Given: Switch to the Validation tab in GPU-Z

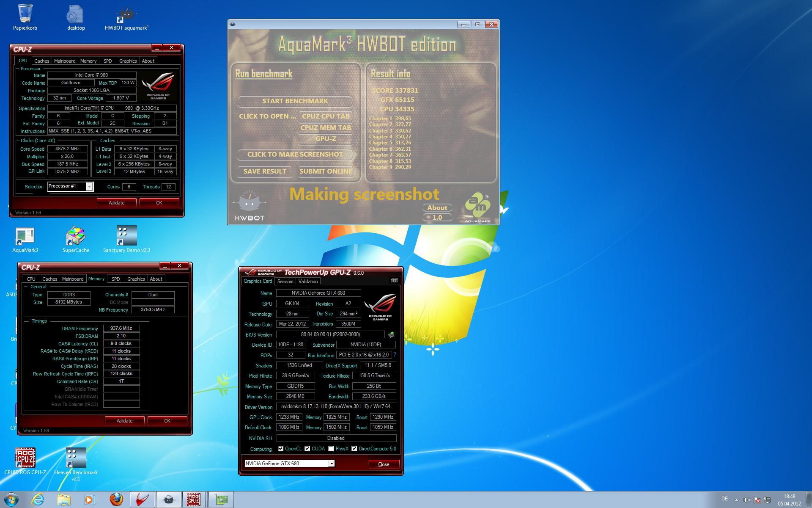Looking at the screenshot, I should click(308, 282).
